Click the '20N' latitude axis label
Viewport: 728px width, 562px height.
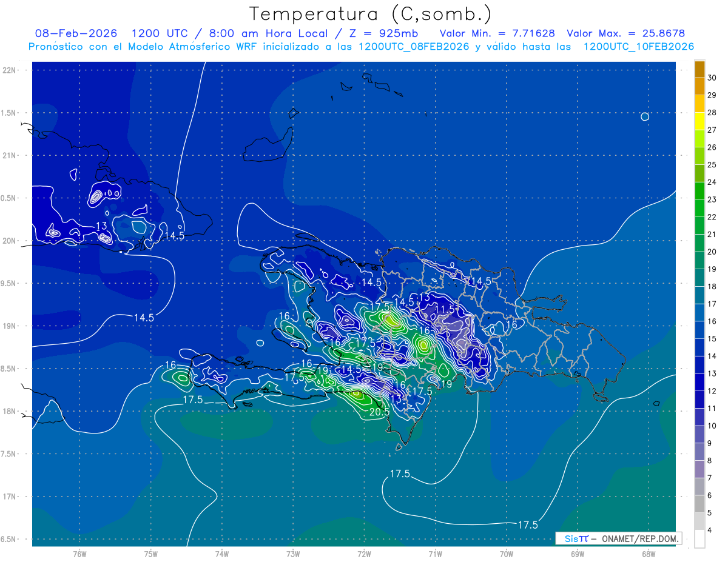pos(10,241)
